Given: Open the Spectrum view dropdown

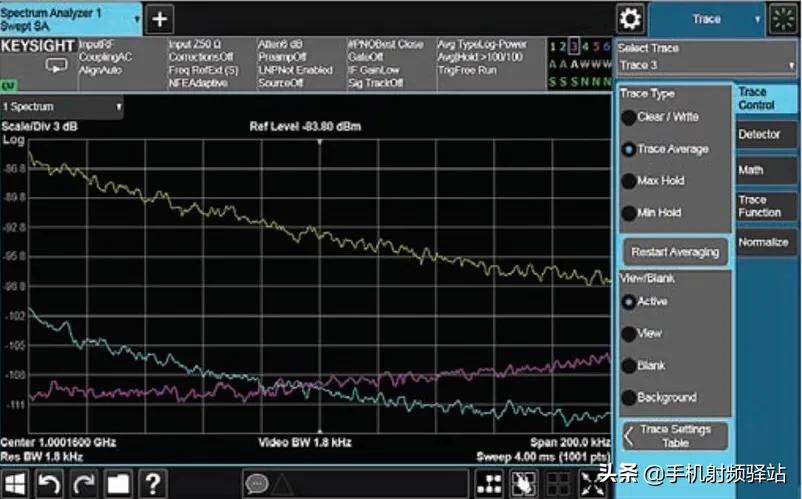Looking at the screenshot, I should [62, 106].
